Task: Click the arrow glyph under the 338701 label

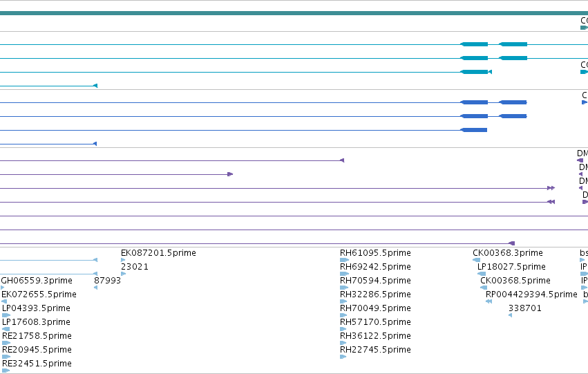Action: pos(510,315)
